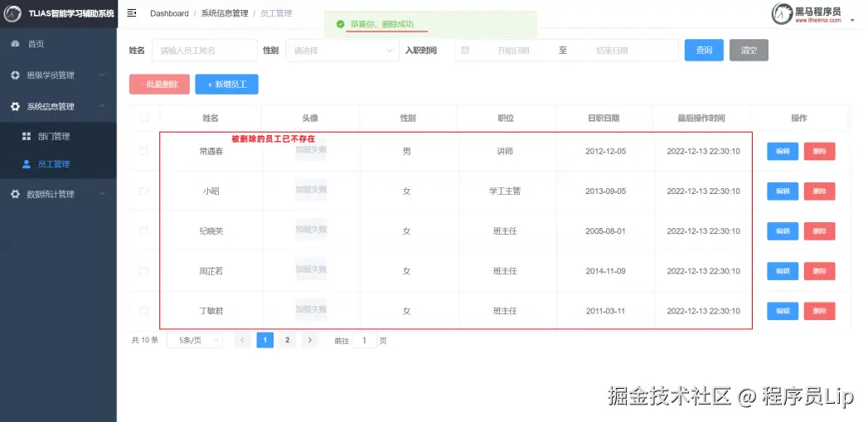This screenshot has width=868, height=422.
Task: Click 删除 button for 丁敏君
Action: coord(820,311)
